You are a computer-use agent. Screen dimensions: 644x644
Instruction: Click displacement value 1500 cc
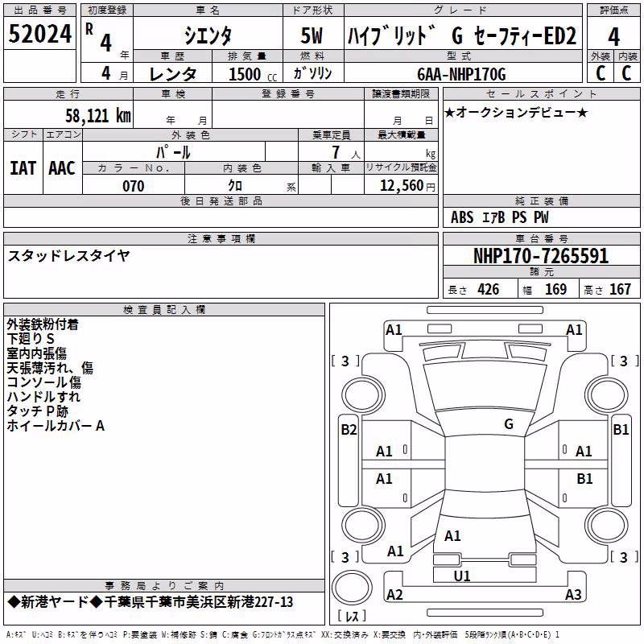click(253, 74)
